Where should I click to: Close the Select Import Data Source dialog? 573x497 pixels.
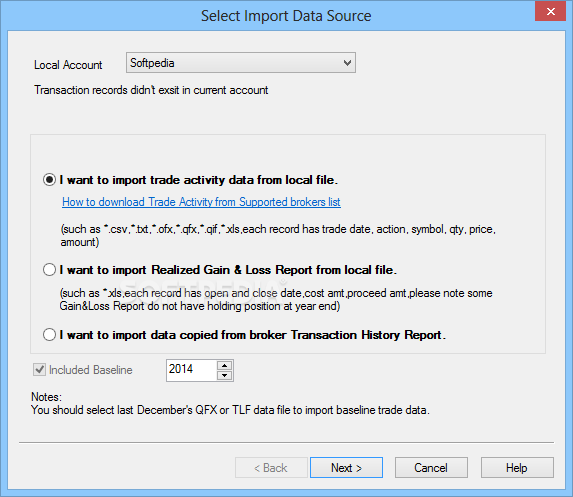pyautogui.click(x=551, y=11)
